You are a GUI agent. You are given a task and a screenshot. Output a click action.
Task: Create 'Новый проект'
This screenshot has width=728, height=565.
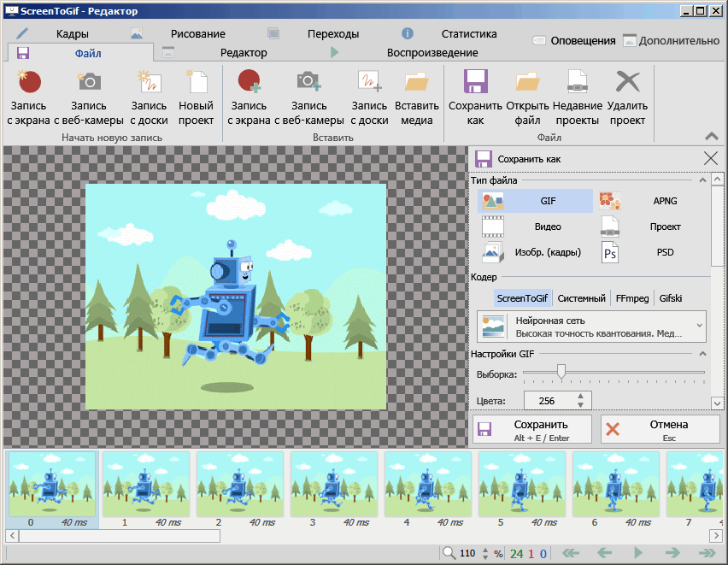point(196,97)
